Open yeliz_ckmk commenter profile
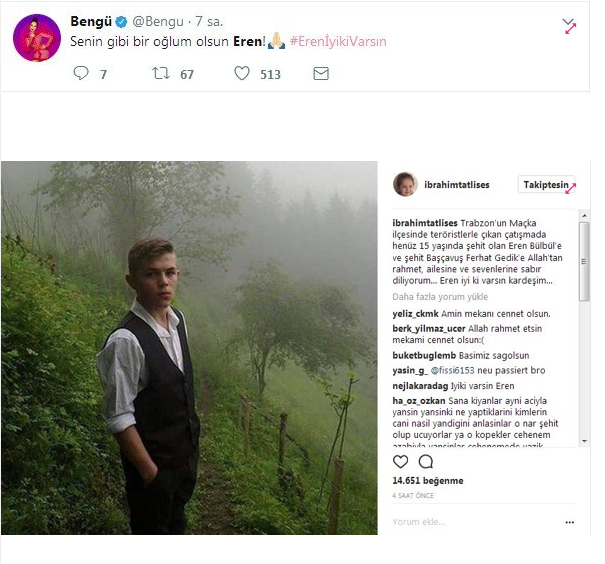The width and height of the screenshot is (605, 564). (417, 313)
